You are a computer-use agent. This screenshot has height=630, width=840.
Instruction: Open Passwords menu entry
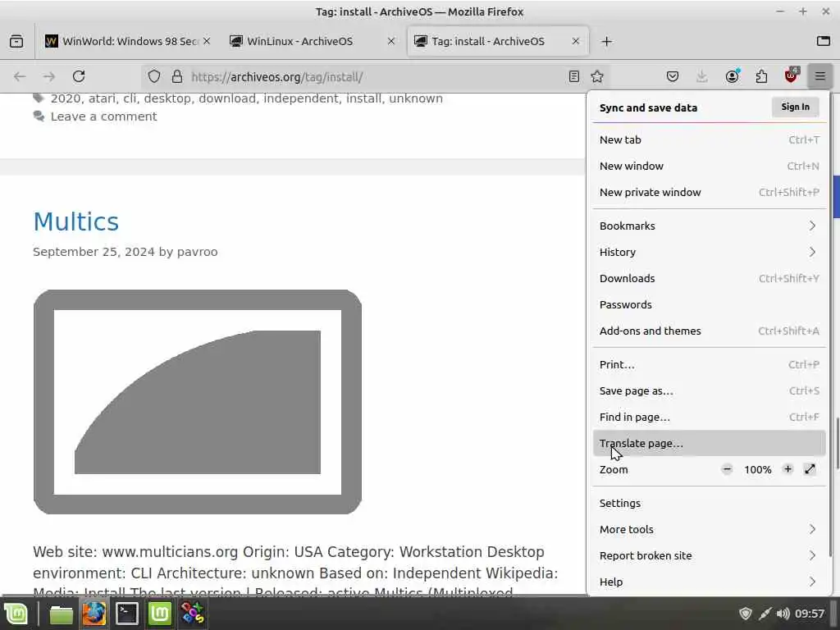(709, 305)
